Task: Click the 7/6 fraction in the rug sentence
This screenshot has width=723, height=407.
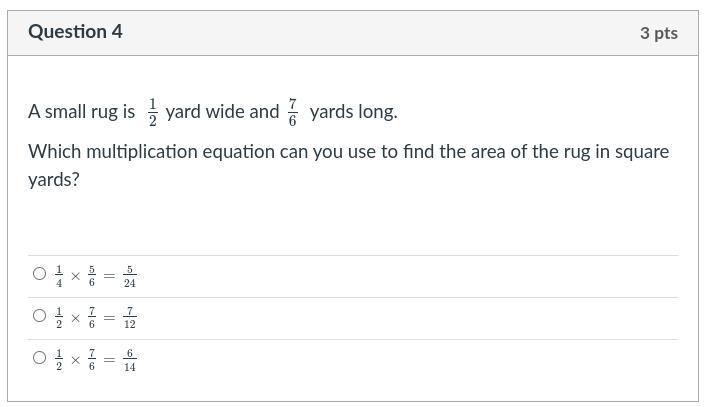Action: [x=293, y=111]
